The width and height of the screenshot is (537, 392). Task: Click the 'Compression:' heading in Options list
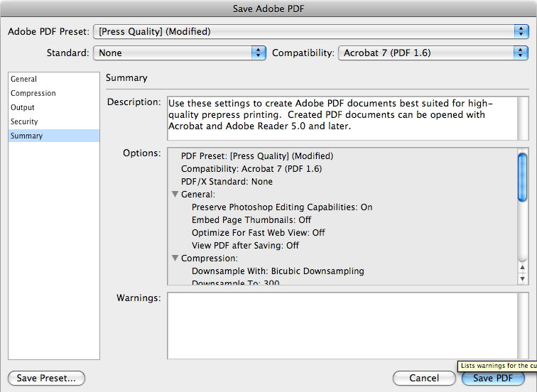(x=210, y=258)
